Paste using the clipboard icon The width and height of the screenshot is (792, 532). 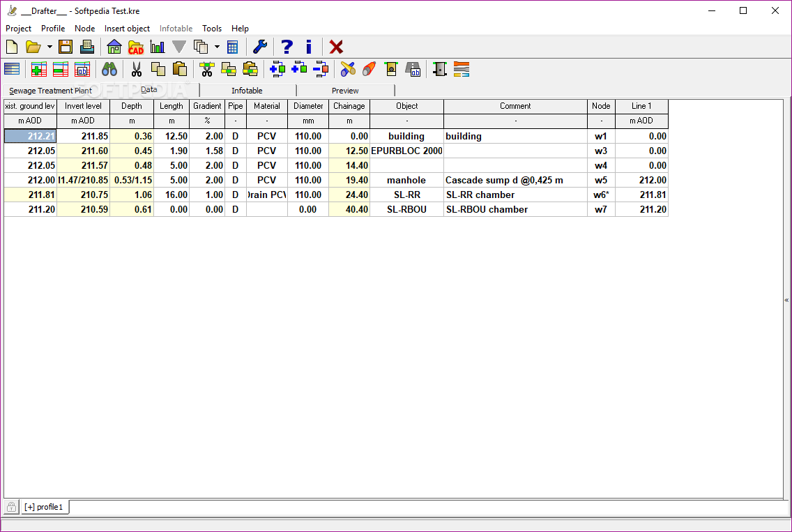point(180,69)
